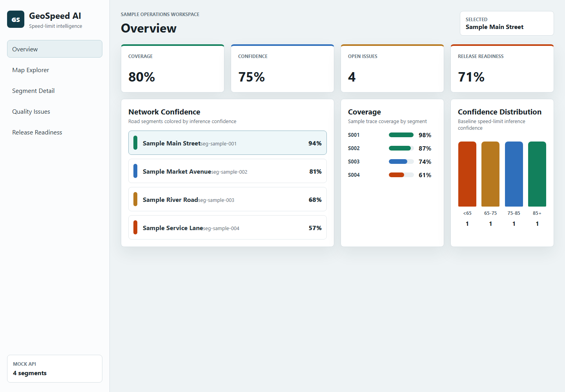This screenshot has width=565, height=392.
Task: Click the Mock API 4 segments status box
Action: click(55, 368)
